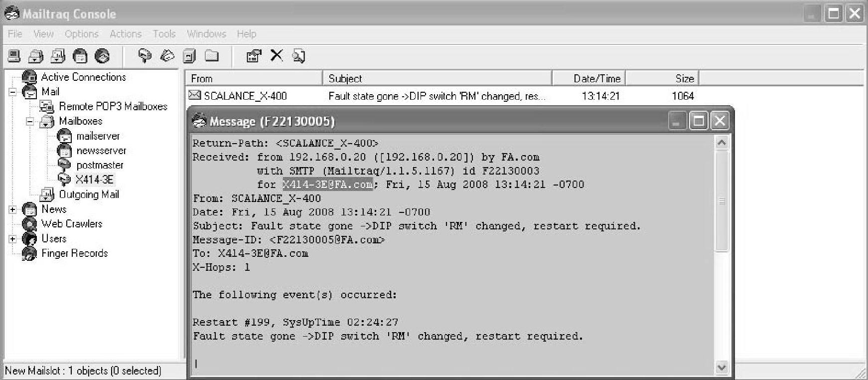Click the first file tray toolbar icon
This screenshot has width=868, height=380.
(x=36, y=56)
